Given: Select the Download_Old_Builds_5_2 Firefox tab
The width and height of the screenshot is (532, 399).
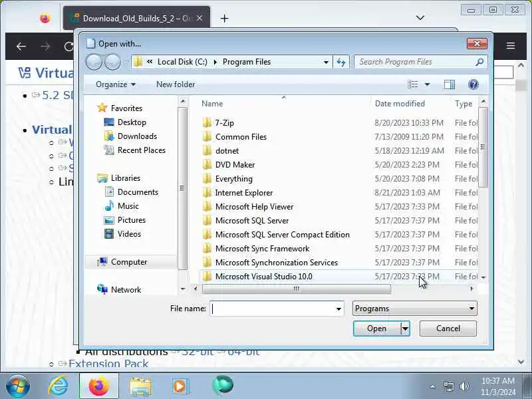Looking at the screenshot, I should pyautogui.click(x=136, y=19).
